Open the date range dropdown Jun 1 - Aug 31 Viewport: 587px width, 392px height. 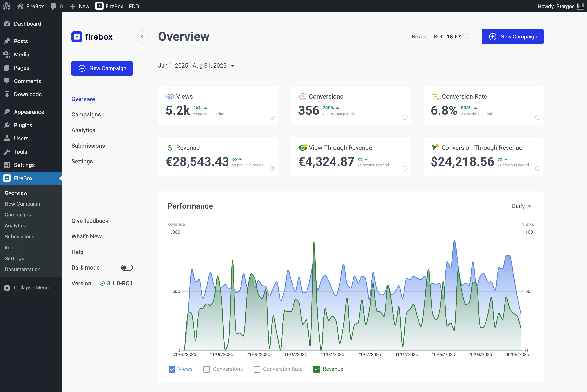click(196, 66)
